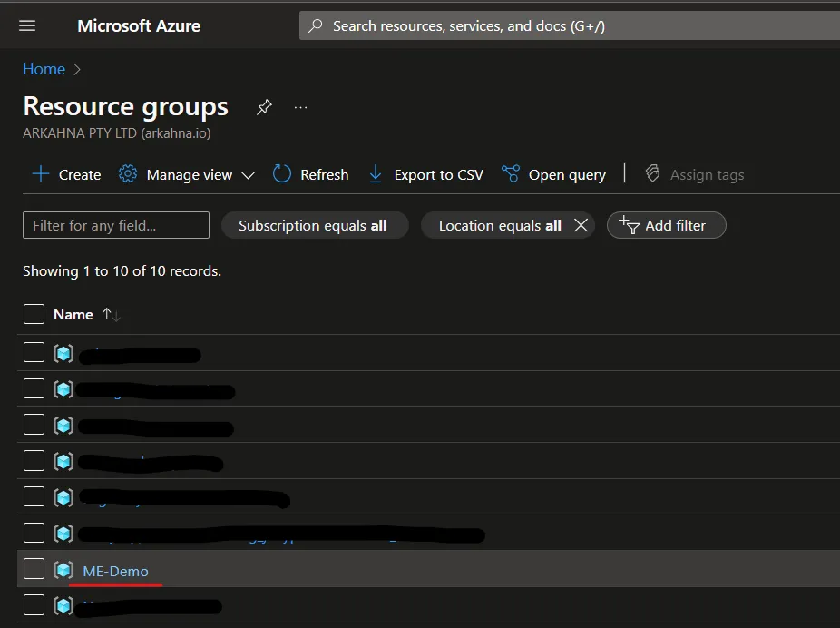Viewport: 840px width, 628px height.
Task: Click the Assign tags icon
Action: pos(652,173)
